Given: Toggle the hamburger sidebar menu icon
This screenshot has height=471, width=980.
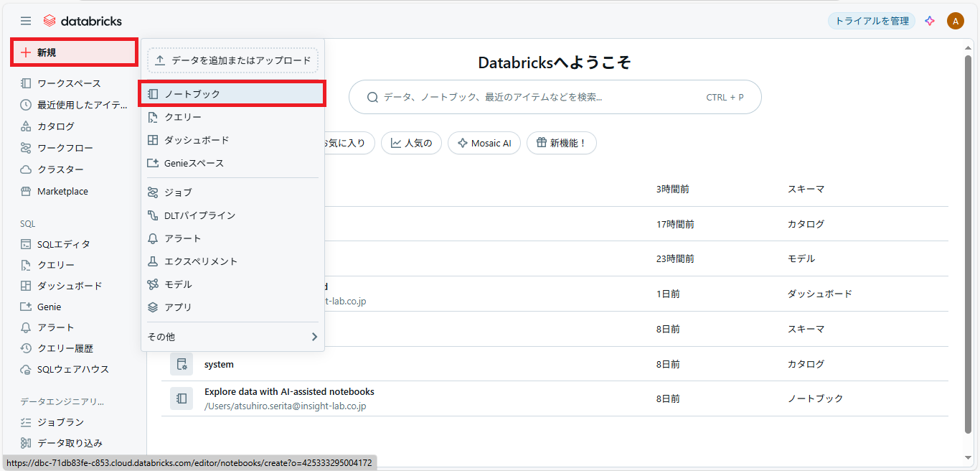Looking at the screenshot, I should [x=26, y=21].
